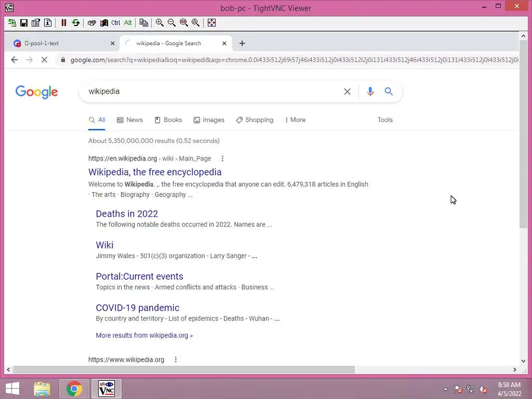Enter full screen mode icon
This screenshot has width=532, height=399.
[x=211, y=23]
